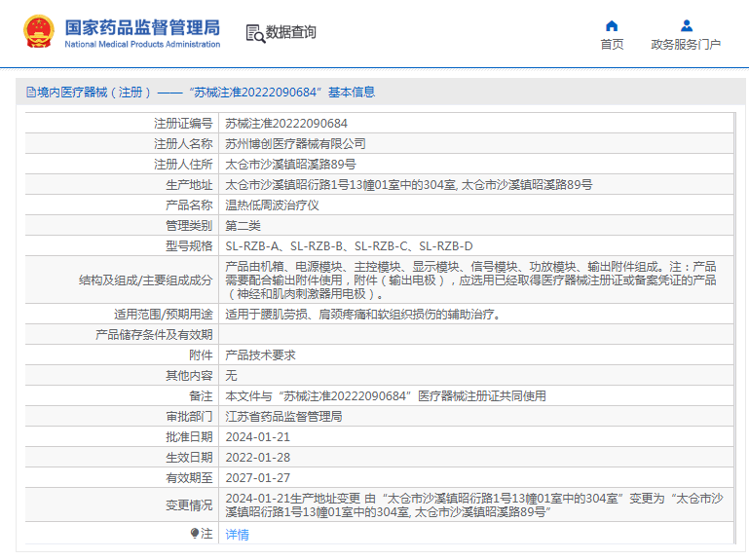The image size is (749, 560).
Task: Click the national emblem logo
Action: [x=39, y=32]
